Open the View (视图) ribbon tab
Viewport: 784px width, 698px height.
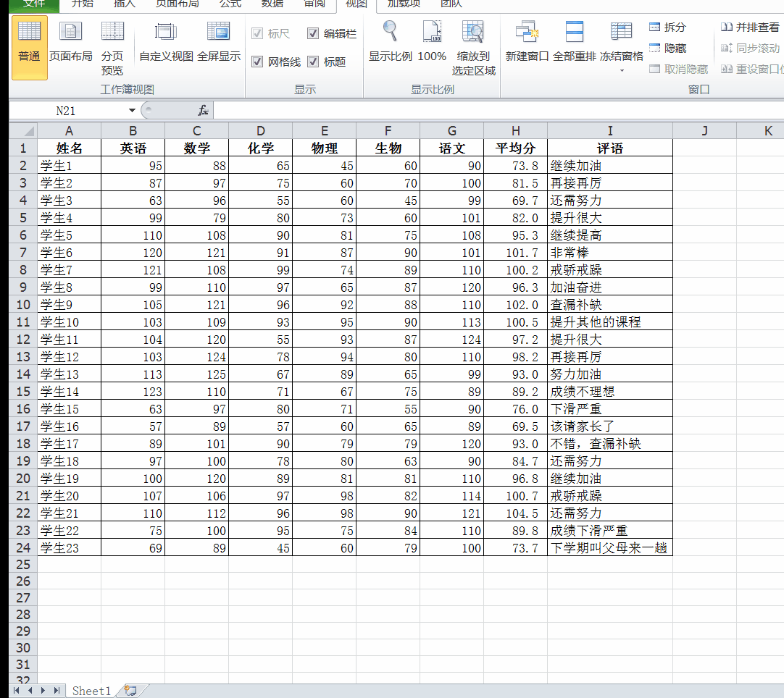[356, 4]
